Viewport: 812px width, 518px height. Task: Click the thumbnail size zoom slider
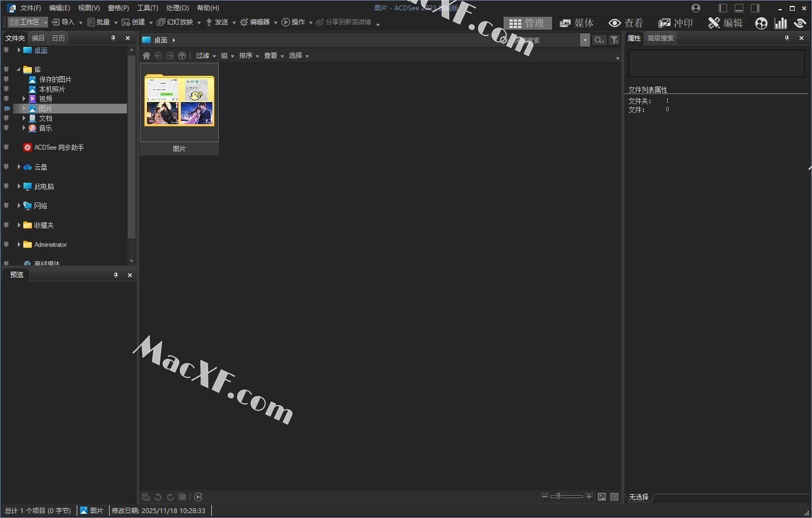(566, 496)
